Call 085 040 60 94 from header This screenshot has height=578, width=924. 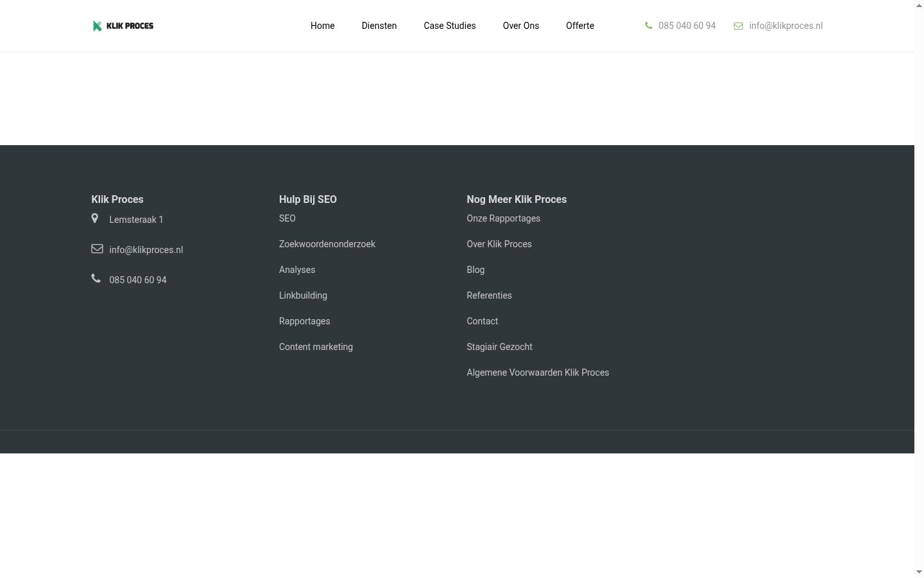pyautogui.click(x=687, y=26)
